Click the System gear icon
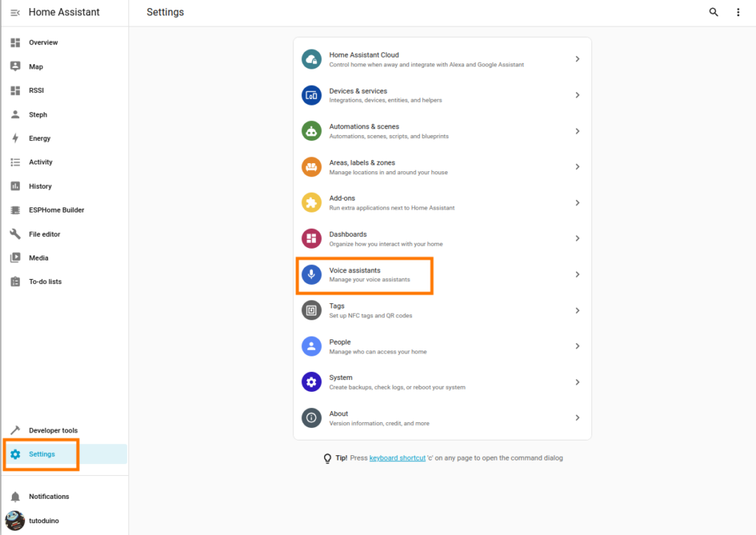 (312, 382)
